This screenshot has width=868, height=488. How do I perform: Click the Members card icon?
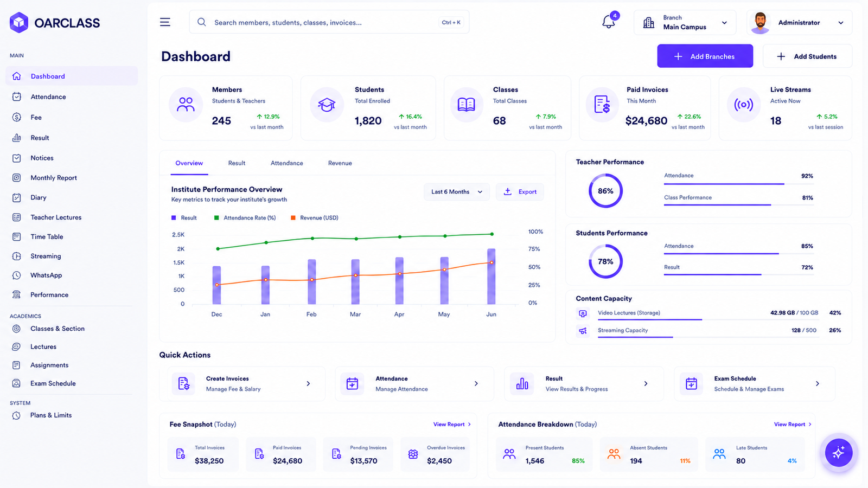(186, 105)
